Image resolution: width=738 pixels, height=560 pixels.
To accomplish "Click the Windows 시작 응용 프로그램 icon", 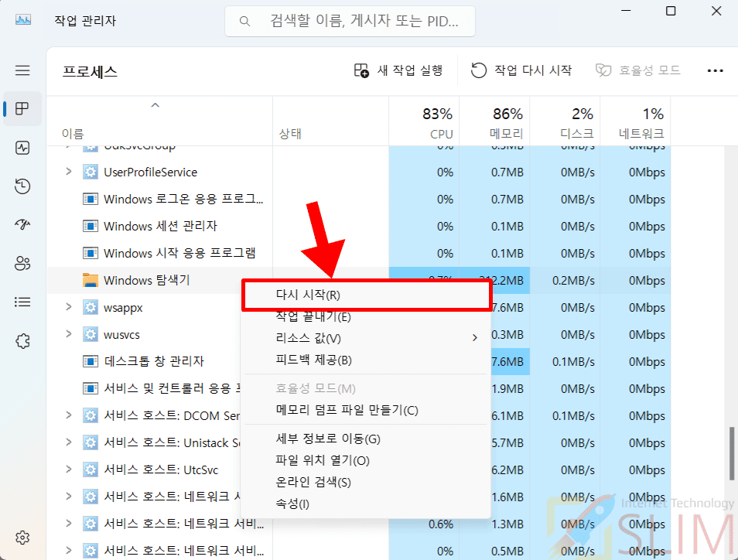I will (91, 253).
